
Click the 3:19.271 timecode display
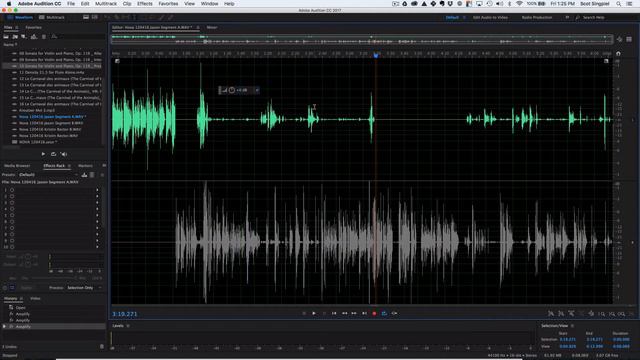(124, 314)
